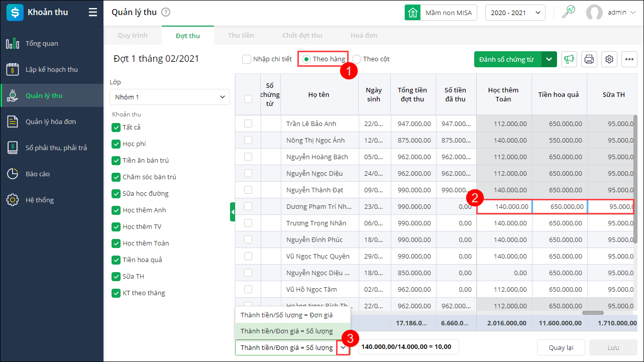Open table settings gear icon

coord(609,59)
